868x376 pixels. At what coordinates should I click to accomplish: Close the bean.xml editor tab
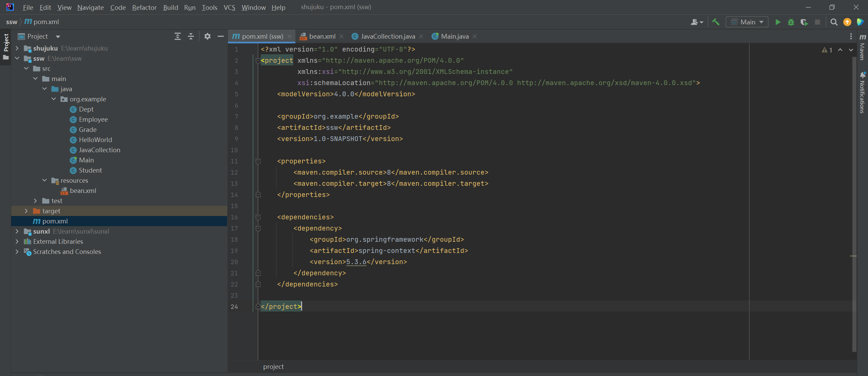point(341,36)
